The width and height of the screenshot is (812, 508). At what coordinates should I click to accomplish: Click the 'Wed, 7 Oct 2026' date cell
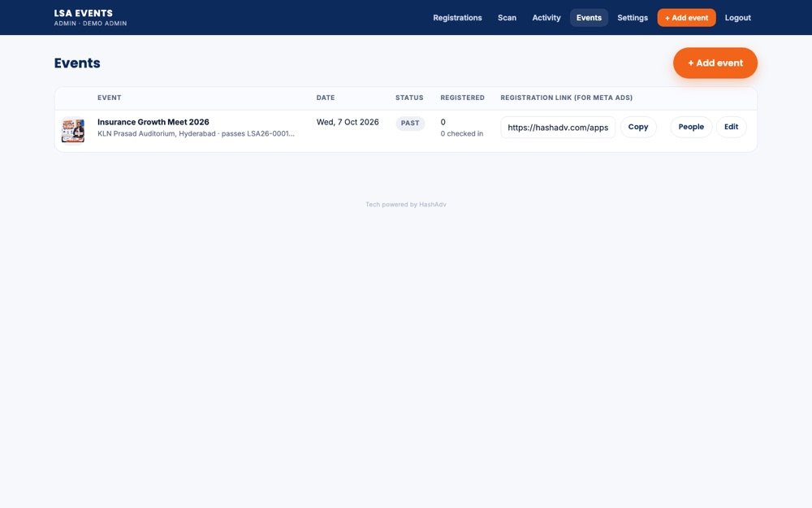348,123
